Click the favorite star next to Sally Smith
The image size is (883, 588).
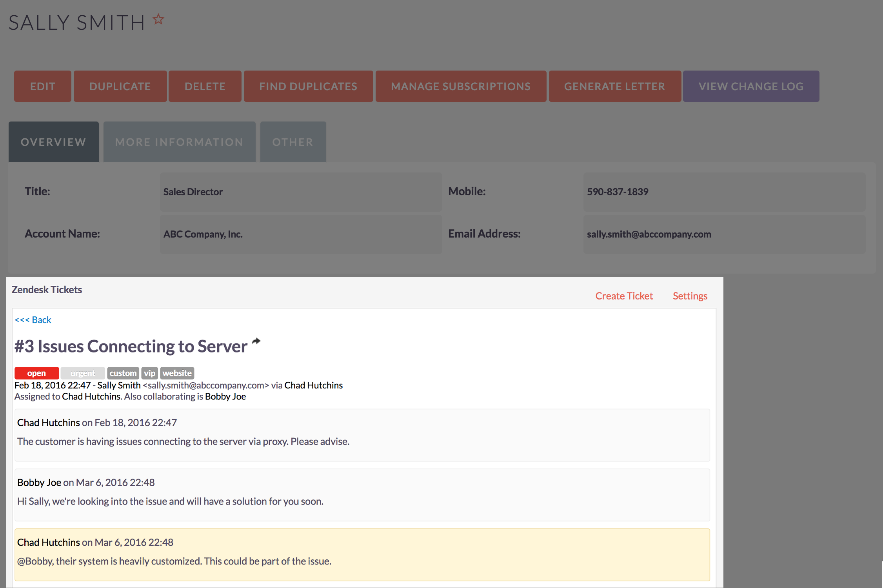[158, 19]
